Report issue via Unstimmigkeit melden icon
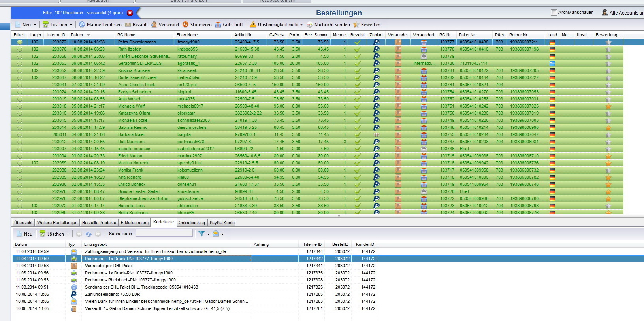The height and width of the screenshot is (321, 644). coord(253,25)
